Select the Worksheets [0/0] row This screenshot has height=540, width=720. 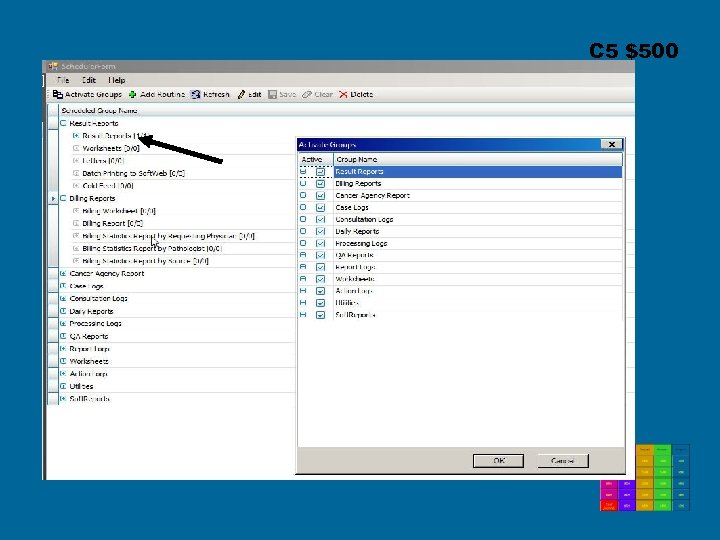pos(111,148)
